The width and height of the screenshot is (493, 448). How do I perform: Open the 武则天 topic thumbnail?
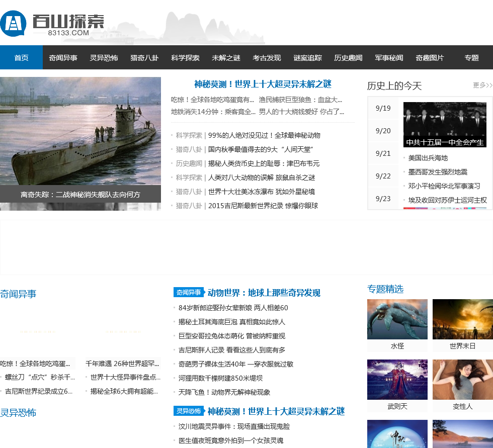pyautogui.click(x=397, y=380)
